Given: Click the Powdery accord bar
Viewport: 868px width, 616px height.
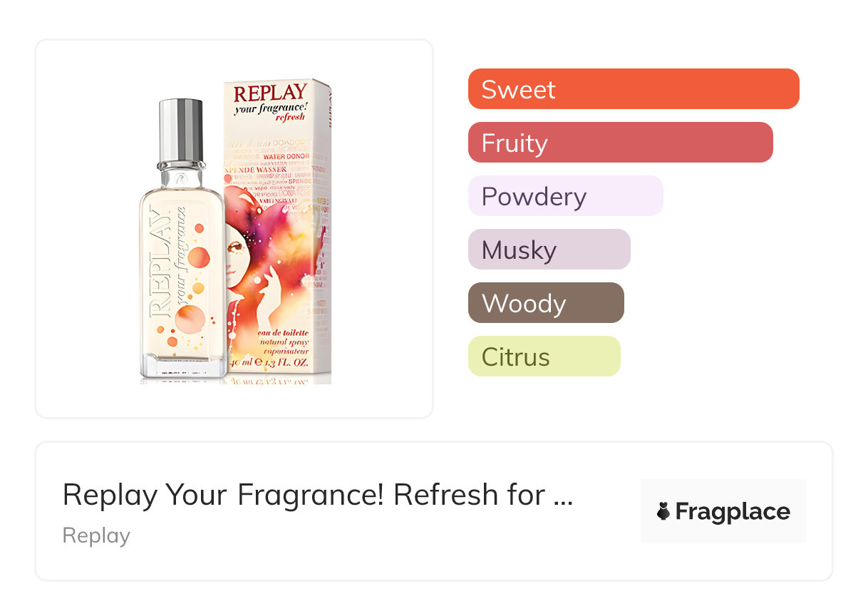Looking at the screenshot, I should click(x=565, y=196).
